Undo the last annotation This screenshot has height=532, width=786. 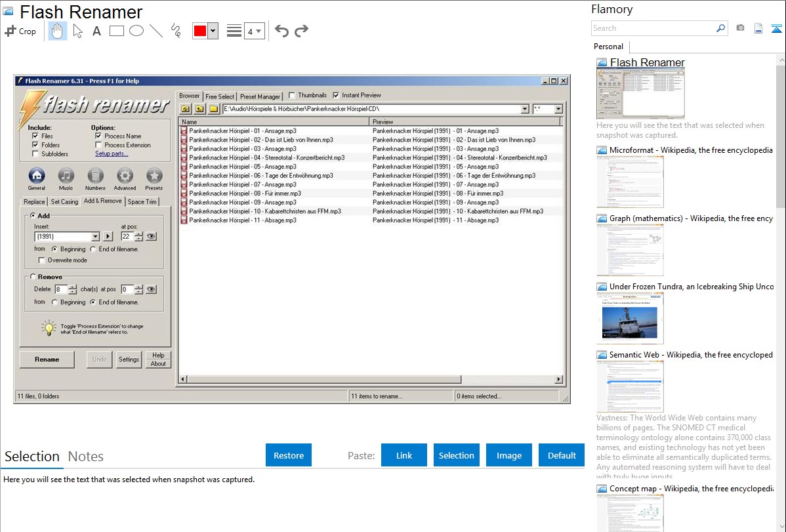click(281, 31)
